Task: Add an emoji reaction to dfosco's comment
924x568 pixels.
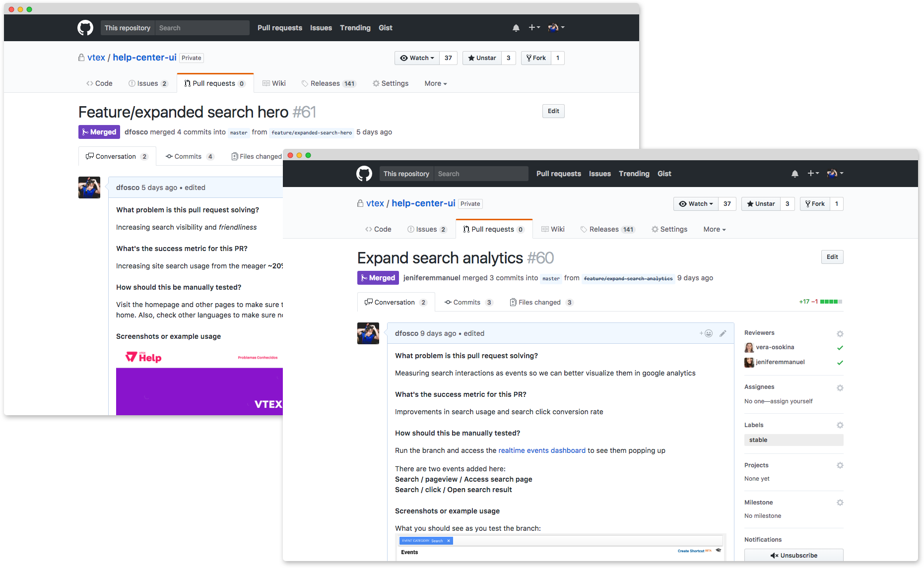Action: click(709, 333)
